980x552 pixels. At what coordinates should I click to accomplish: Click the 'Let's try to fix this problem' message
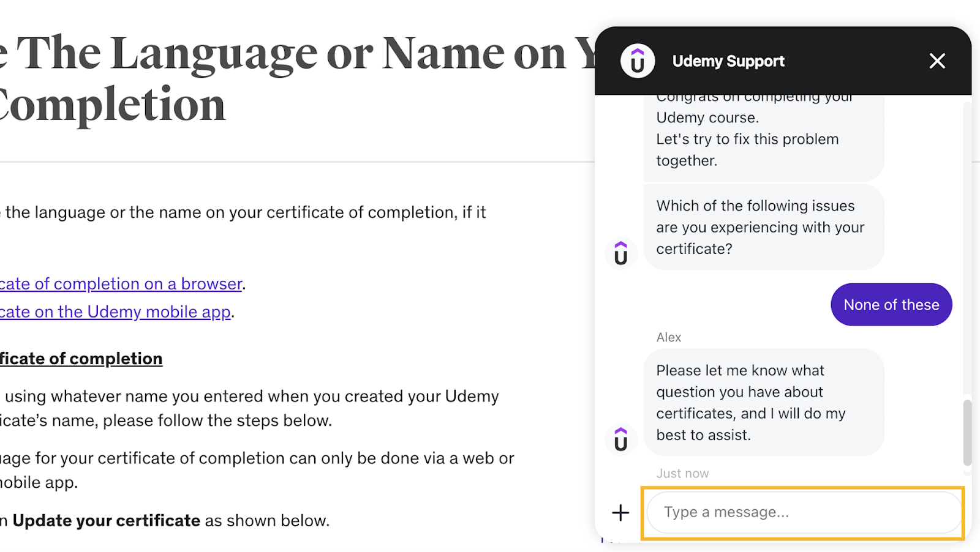click(764, 138)
